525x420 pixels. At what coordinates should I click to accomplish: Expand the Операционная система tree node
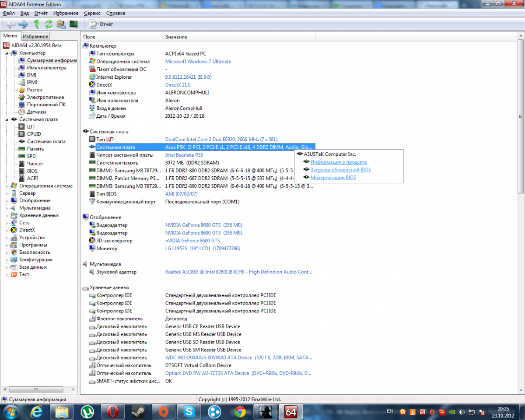tap(7, 186)
